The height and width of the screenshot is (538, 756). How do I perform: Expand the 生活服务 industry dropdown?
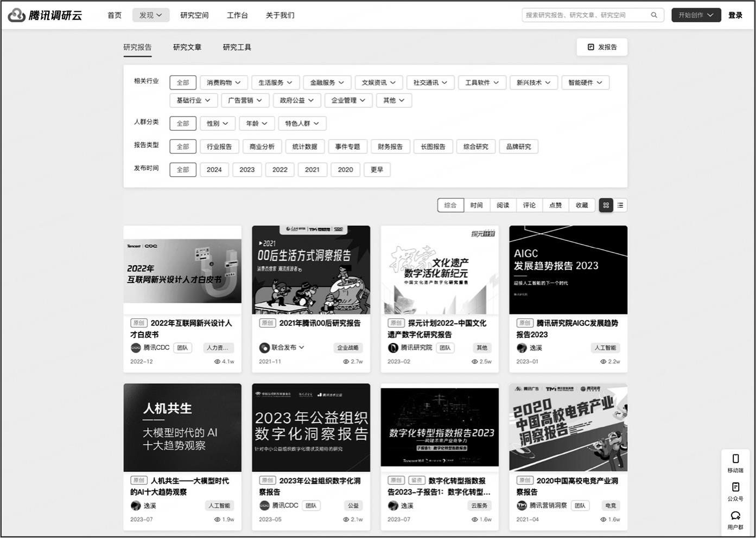[x=275, y=82]
